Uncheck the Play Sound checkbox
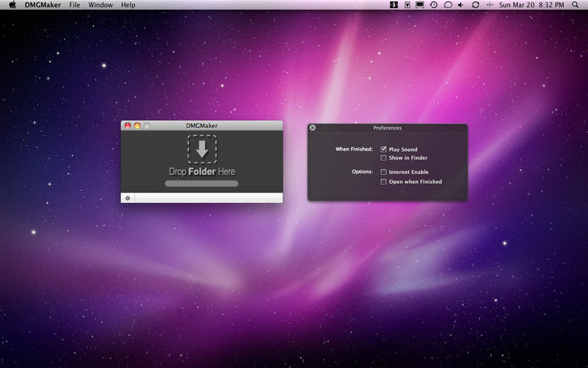Image resolution: width=588 pixels, height=368 pixels. [x=383, y=149]
